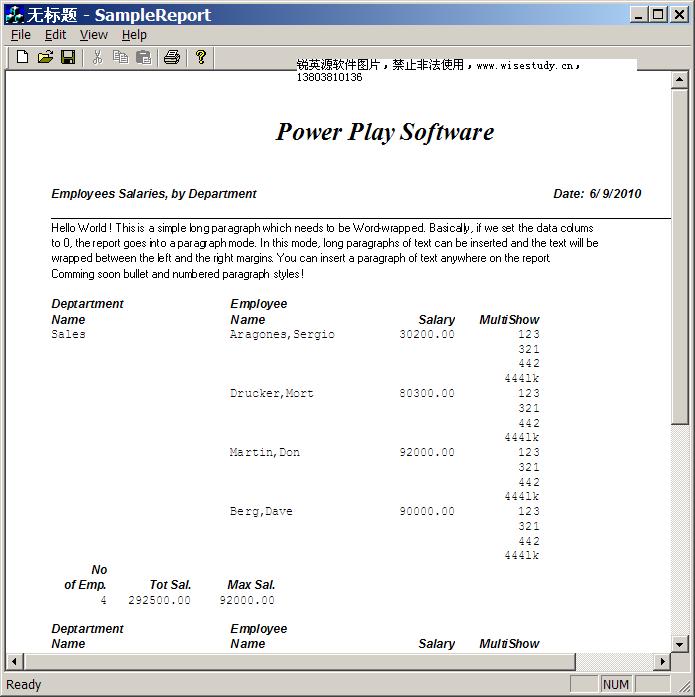695x697 pixels.
Task: Click the About question mark icon
Action: tap(201, 57)
